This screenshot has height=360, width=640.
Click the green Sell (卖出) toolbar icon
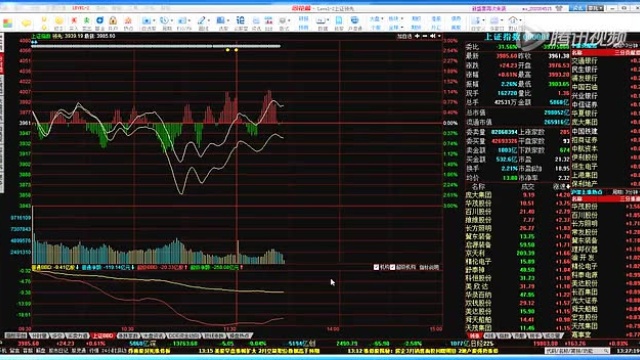tap(87, 20)
